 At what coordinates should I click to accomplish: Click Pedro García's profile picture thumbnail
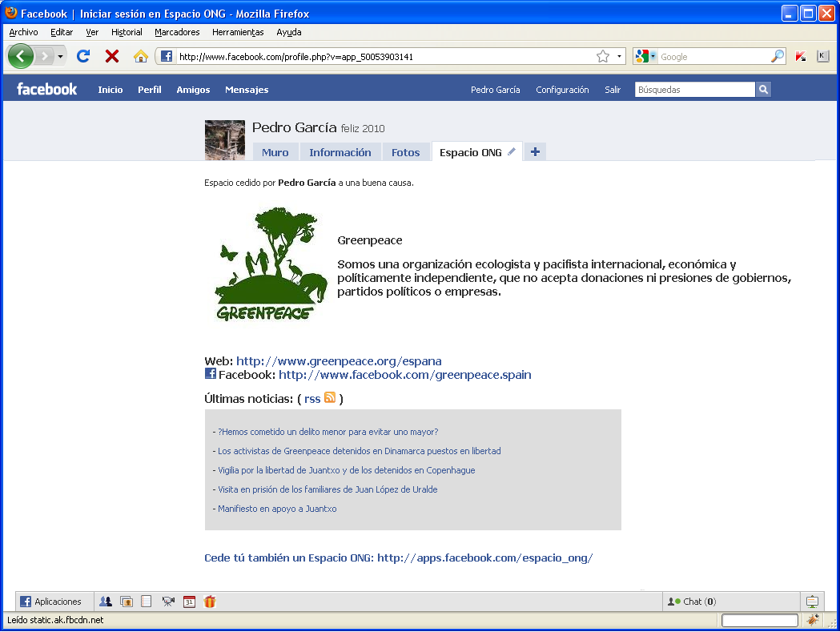pos(224,140)
